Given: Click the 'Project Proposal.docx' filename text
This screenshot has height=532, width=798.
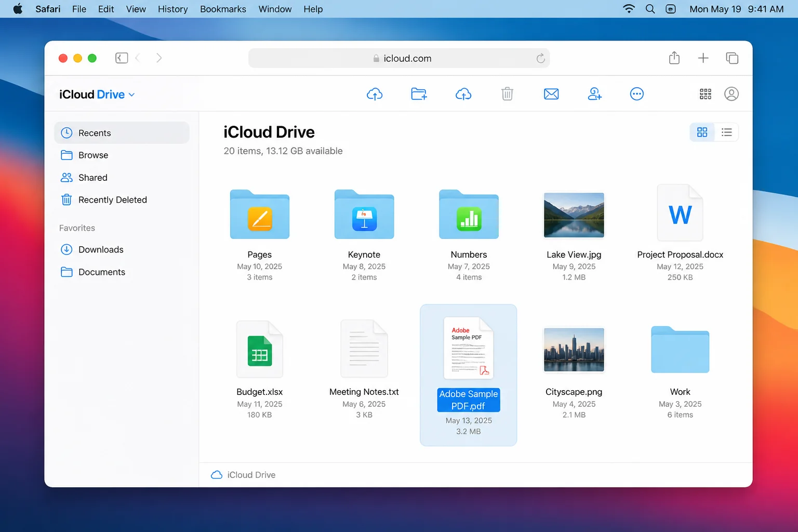Looking at the screenshot, I should (680, 255).
